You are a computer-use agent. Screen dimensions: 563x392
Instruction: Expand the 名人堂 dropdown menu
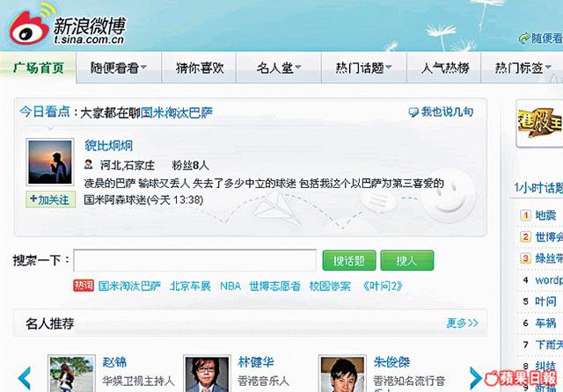point(298,67)
